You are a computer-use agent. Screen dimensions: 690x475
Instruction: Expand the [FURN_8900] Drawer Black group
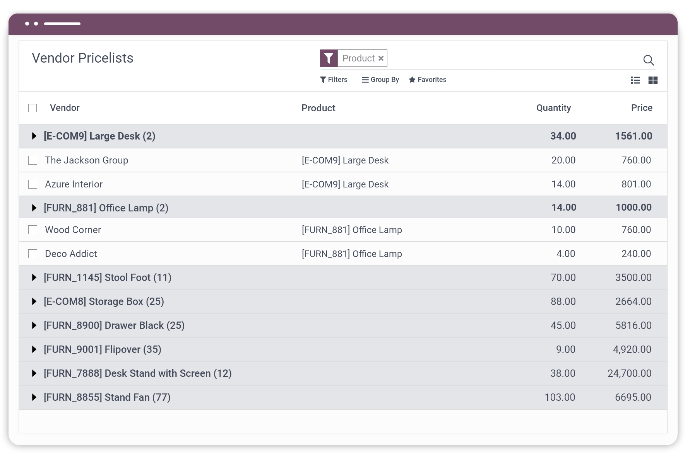(x=34, y=325)
